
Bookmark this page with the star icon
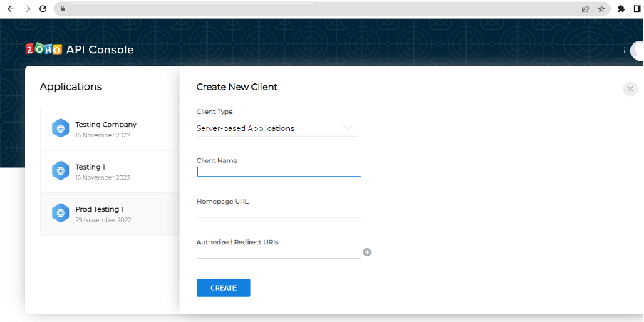click(x=601, y=9)
